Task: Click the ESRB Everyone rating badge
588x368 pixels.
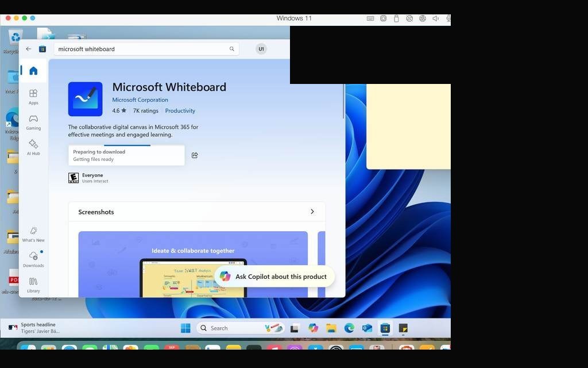Action: pos(73,178)
